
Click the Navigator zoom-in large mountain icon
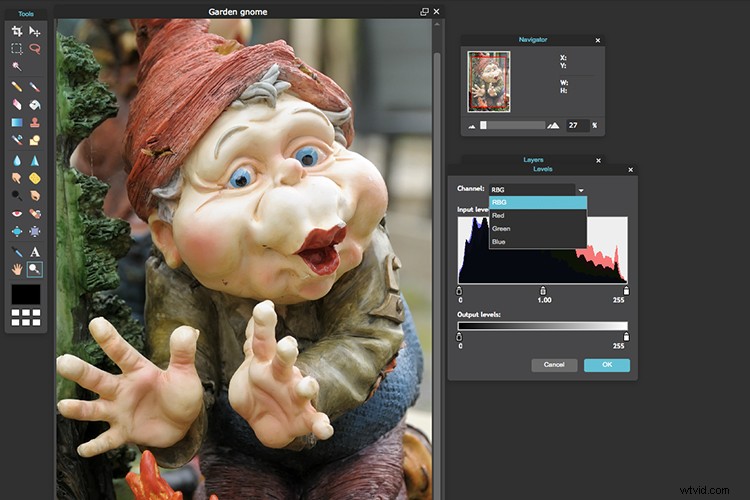pyautogui.click(x=553, y=125)
